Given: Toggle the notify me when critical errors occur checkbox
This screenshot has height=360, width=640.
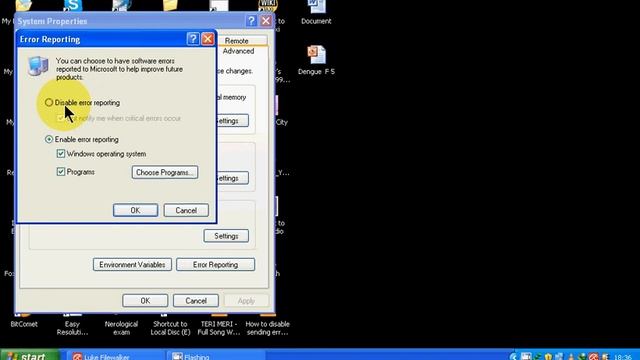Looking at the screenshot, I should point(61,118).
